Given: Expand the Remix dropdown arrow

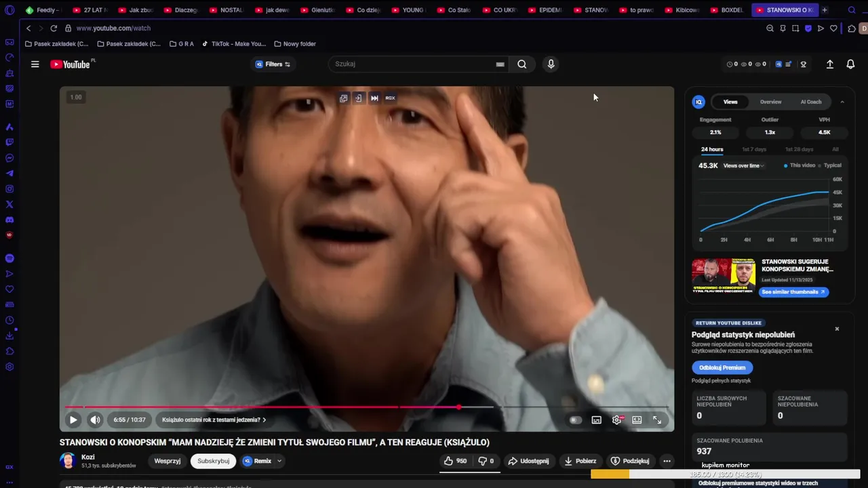Looking at the screenshot, I should (x=279, y=461).
